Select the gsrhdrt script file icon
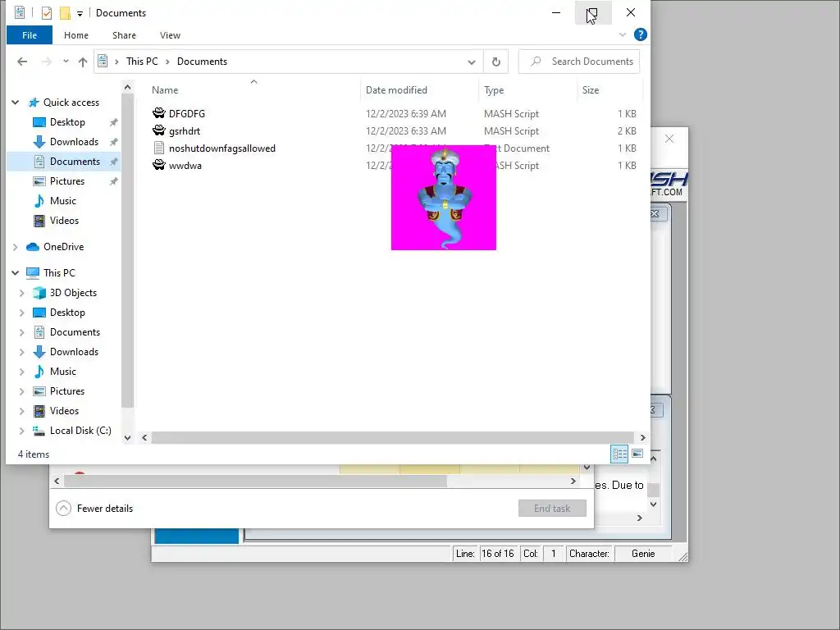Image resolution: width=840 pixels, height=630 pixels. click(158, 130)
